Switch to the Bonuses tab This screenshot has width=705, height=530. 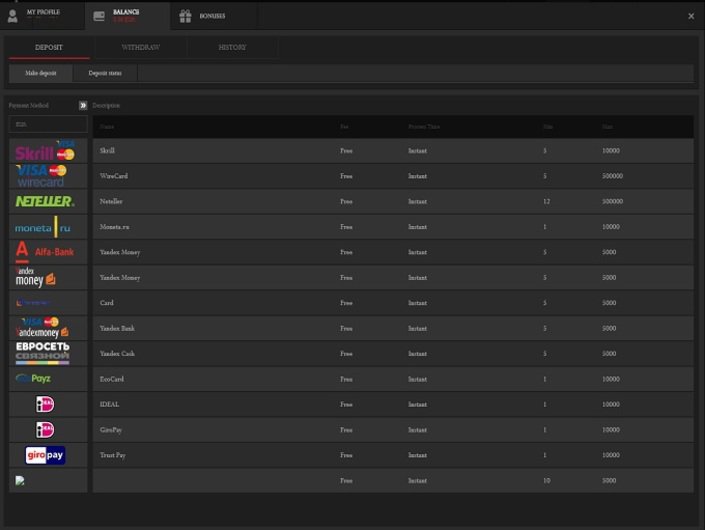click(211, 16)
